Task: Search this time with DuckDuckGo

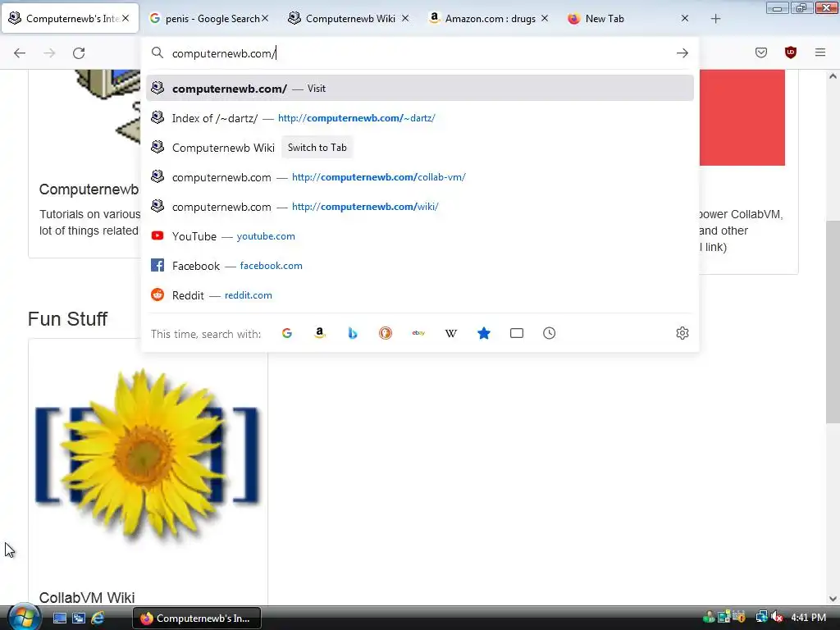Action: click(x=386, y=333)
